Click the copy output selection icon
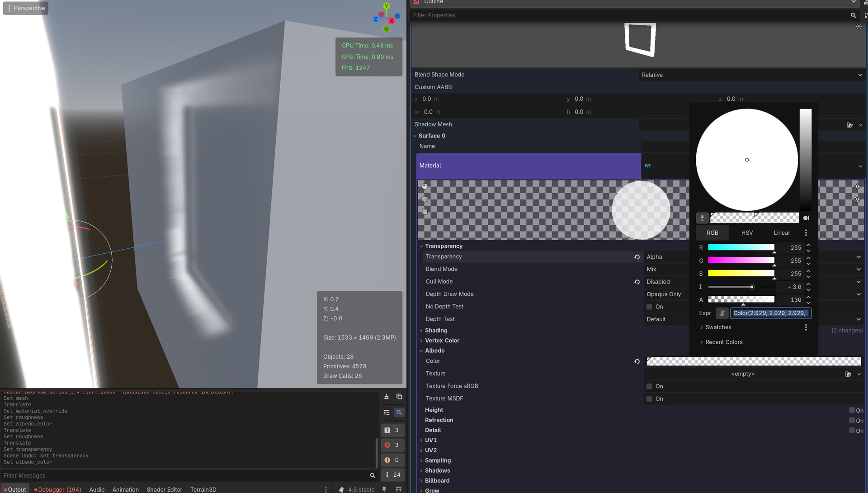Image resolution: width=868 pixels, height=493 pixels. pos(399,397)
